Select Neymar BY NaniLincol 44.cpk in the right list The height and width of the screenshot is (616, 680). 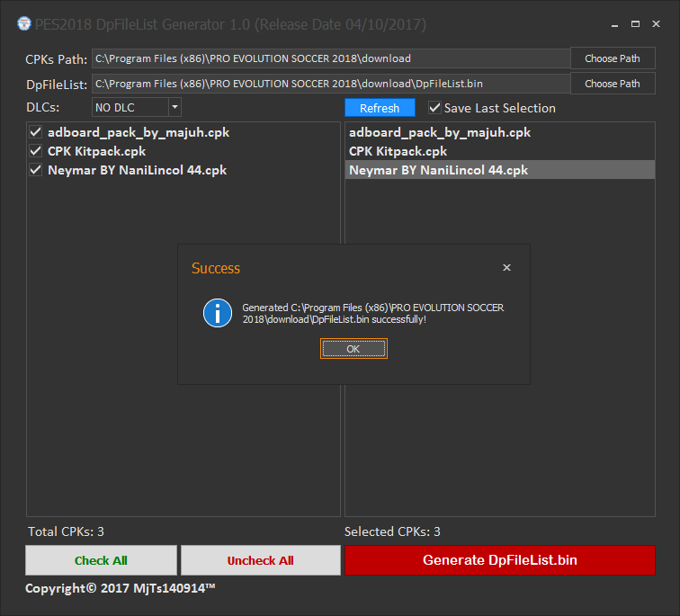click(500, 170)
